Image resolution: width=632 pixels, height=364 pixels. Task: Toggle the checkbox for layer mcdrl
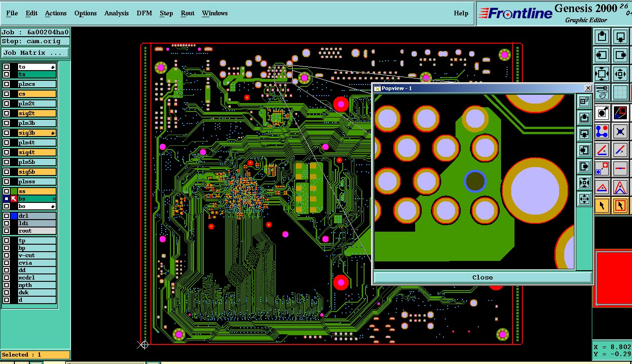point(7,278)
